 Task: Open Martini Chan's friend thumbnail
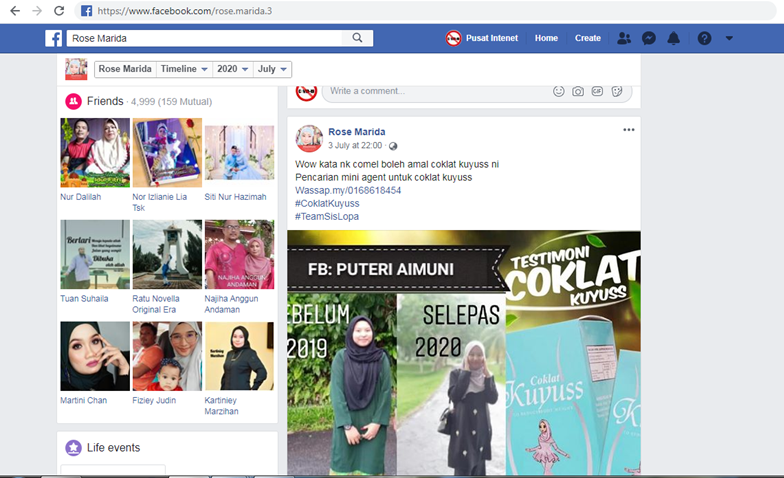[95, 356]
